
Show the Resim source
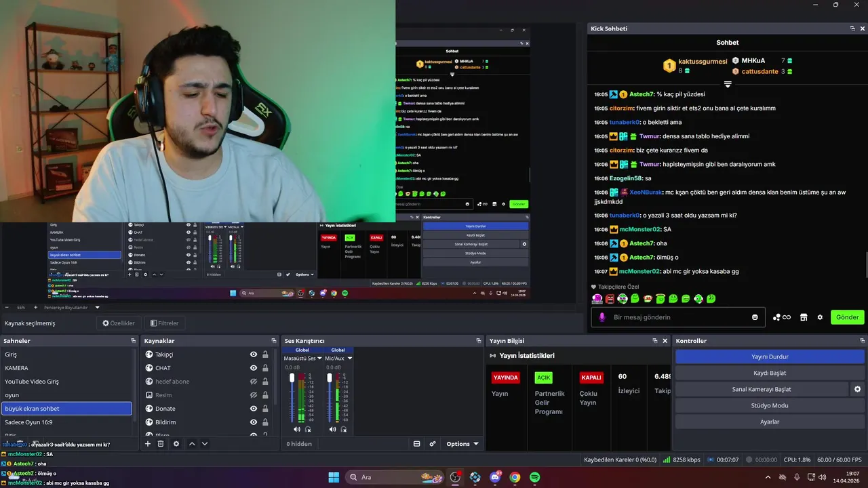click(x=254, y=395)
